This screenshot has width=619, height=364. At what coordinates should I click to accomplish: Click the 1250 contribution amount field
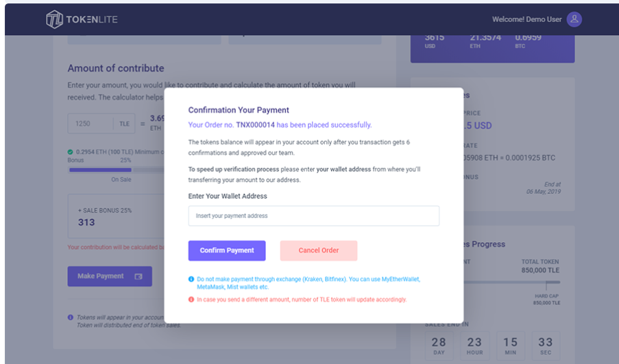[90, 124]
